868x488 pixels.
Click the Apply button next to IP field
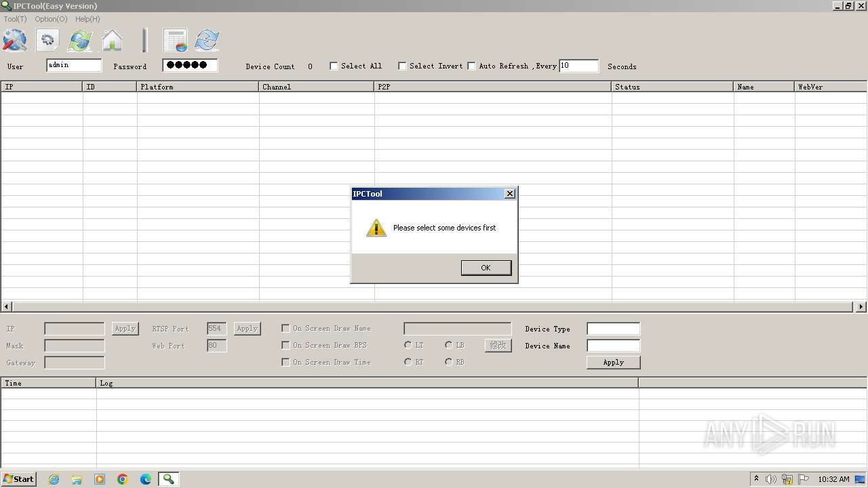[125, 329]
